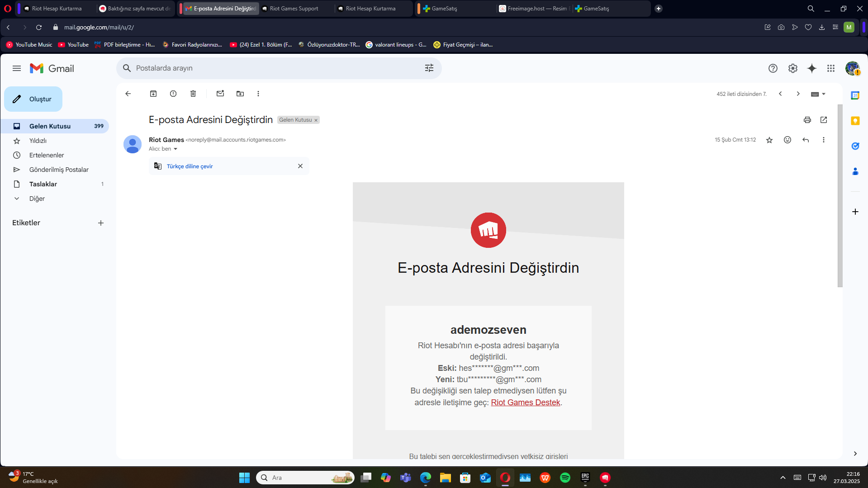Open email in a new window
The image size is (868, 488).
(824, 120)
